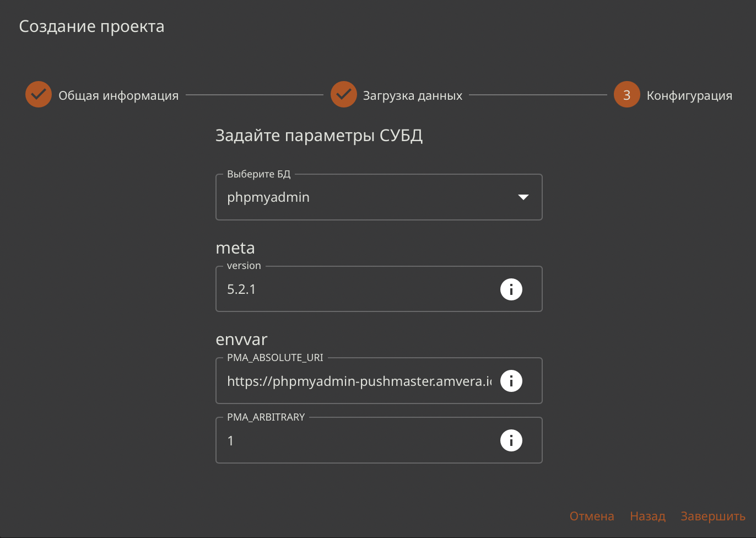Viewport: 756px width, 538px height.
Task: Click Завершить to finish project creation
Action: tap(713, 517)
